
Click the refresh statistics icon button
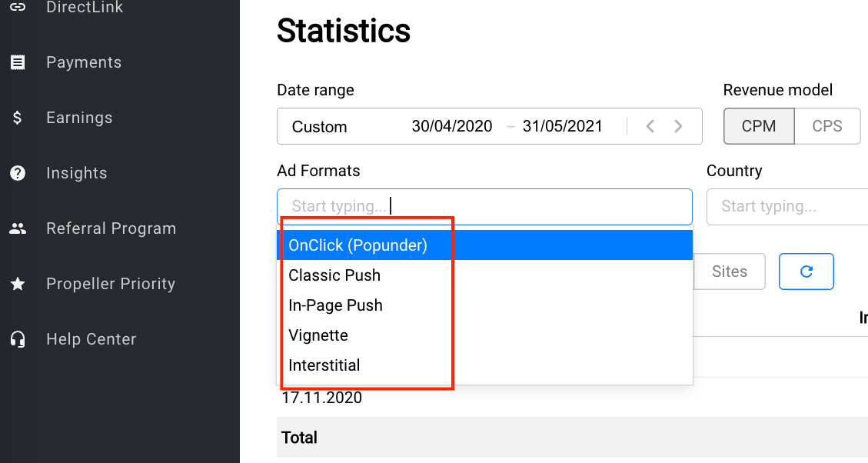click(x=806, y=271)
